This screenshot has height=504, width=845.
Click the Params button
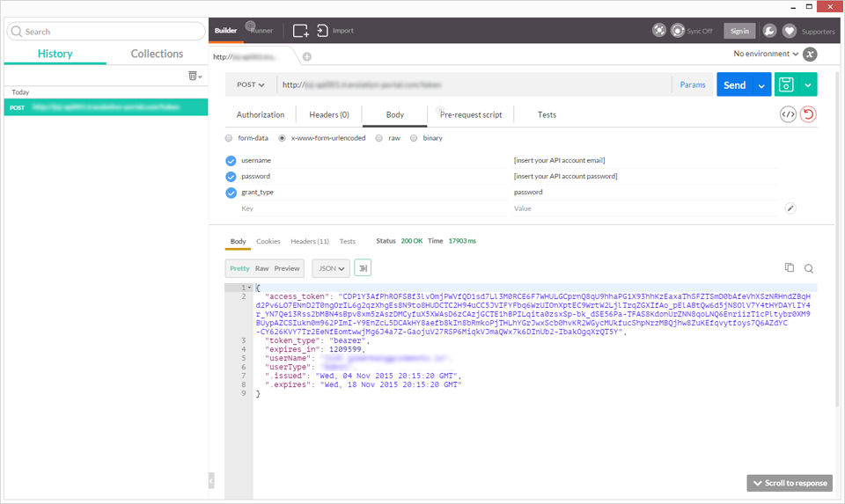693,84
